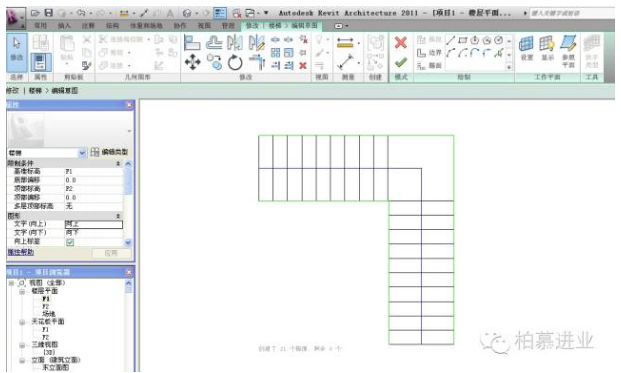
Task: Click the 编辑类型 button
Action: coord(109,152)
